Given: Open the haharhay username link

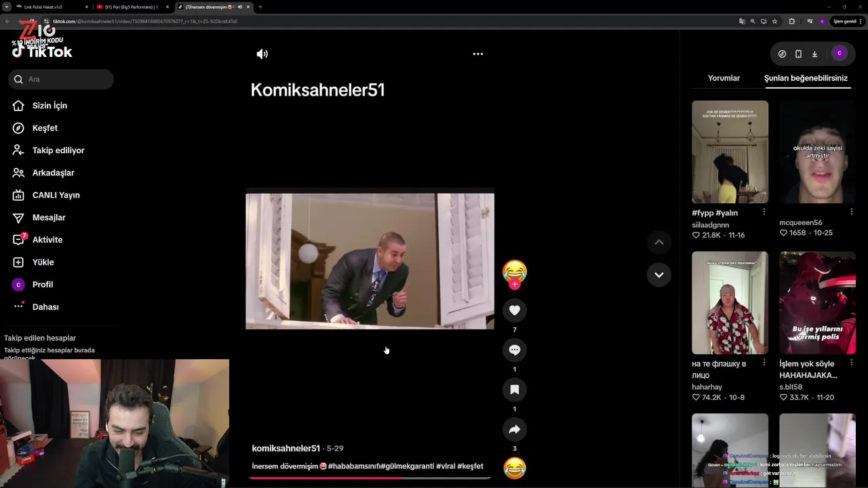Looking at the screenshot, I should pos(707,387).
